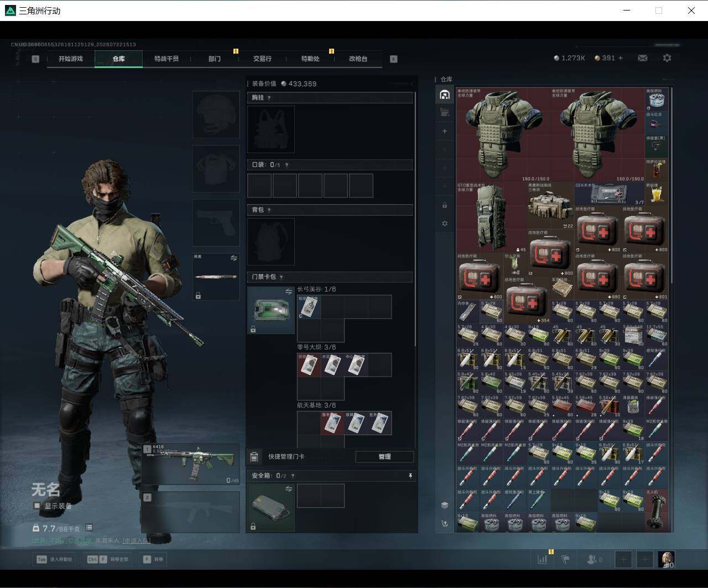This screenshot has height=588, width=708.
Task: Open the 交易行 tab
Action: tap(262, 59)
